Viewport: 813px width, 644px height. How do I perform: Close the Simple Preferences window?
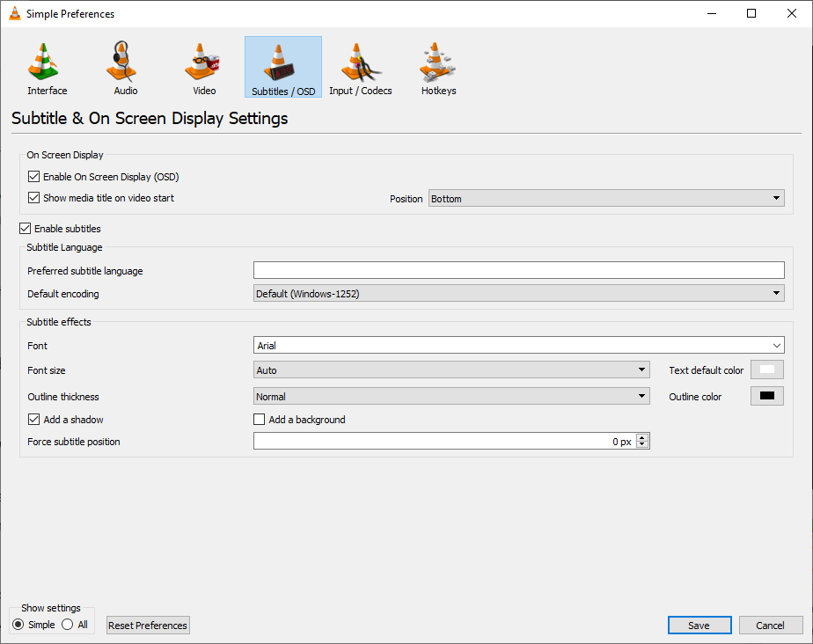791,13
